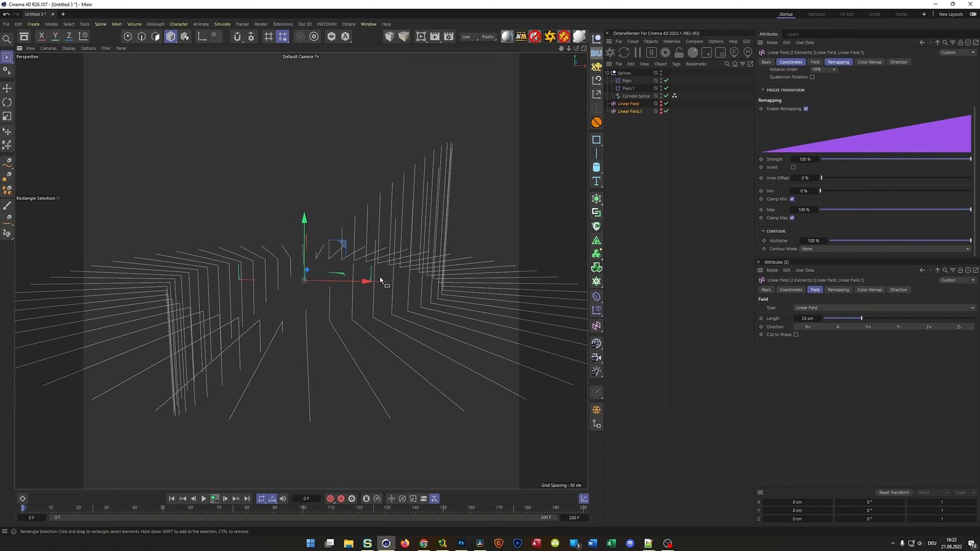Select the Move tool in left toolbar

pos(7,88)
